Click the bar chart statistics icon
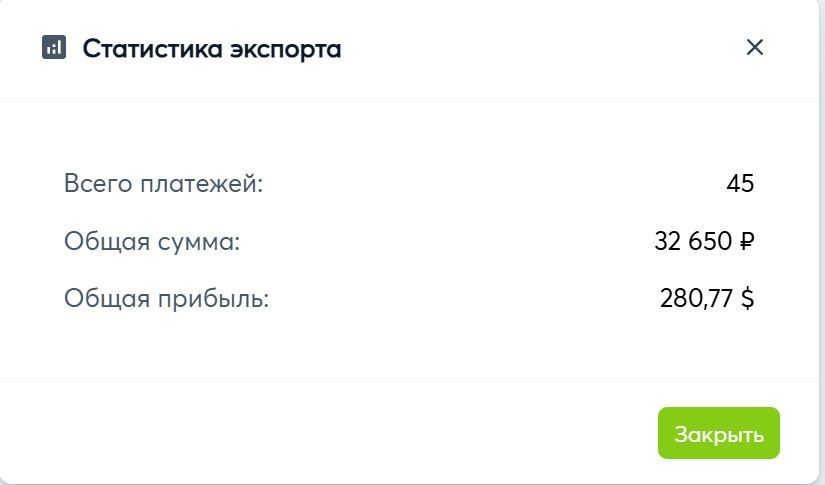 tap(54, 47)
